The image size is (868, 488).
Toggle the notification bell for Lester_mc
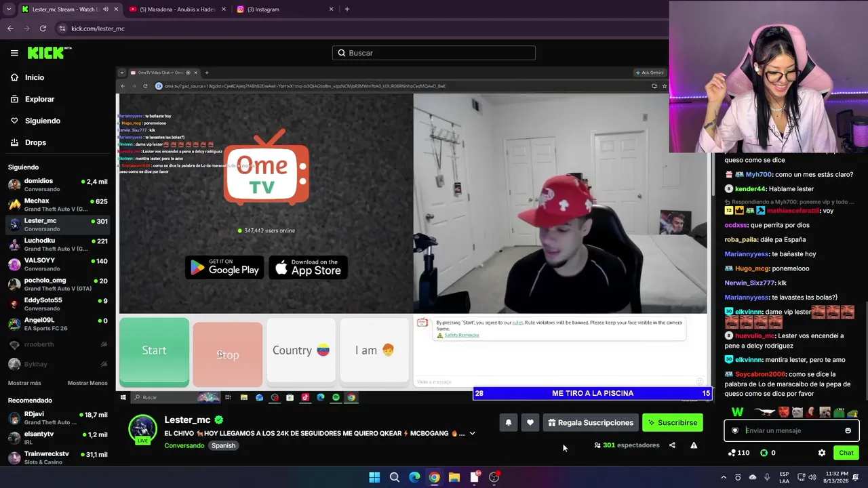click(508, 422)
